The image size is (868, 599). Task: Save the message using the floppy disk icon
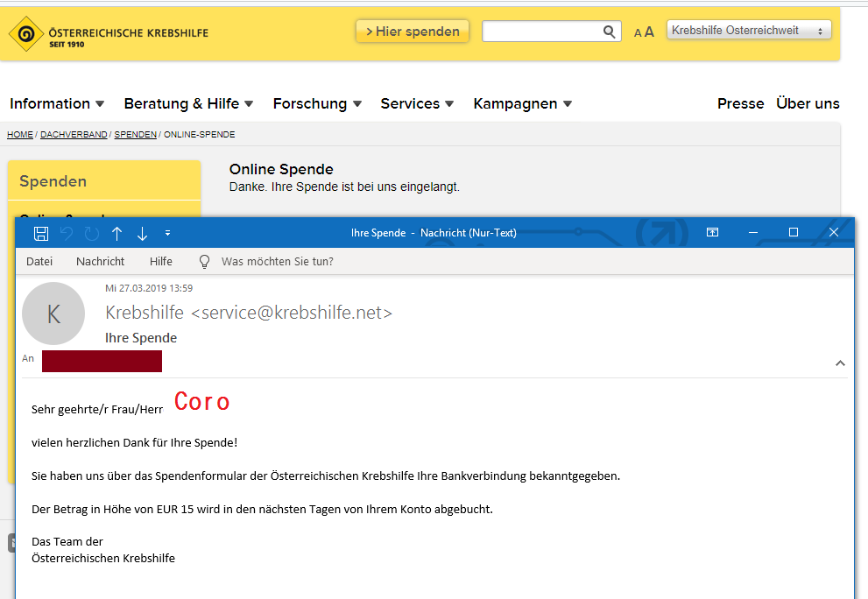(41, 234)
